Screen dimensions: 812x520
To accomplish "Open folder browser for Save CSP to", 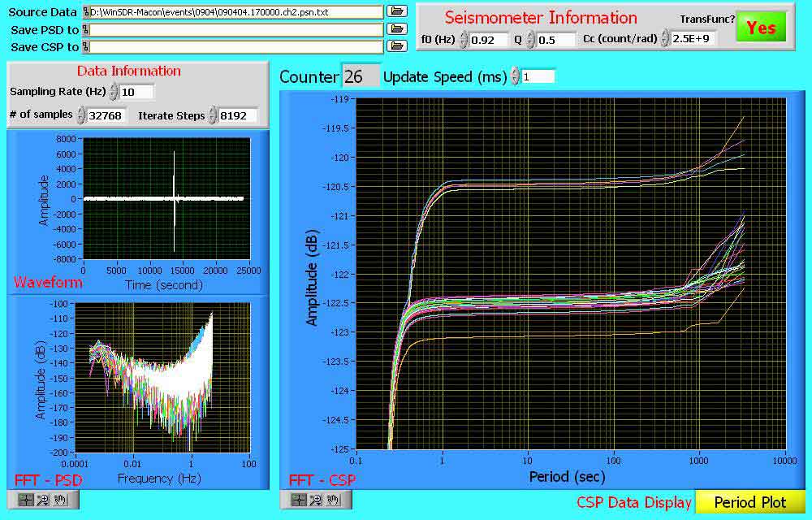I will [x=397, y=46].
